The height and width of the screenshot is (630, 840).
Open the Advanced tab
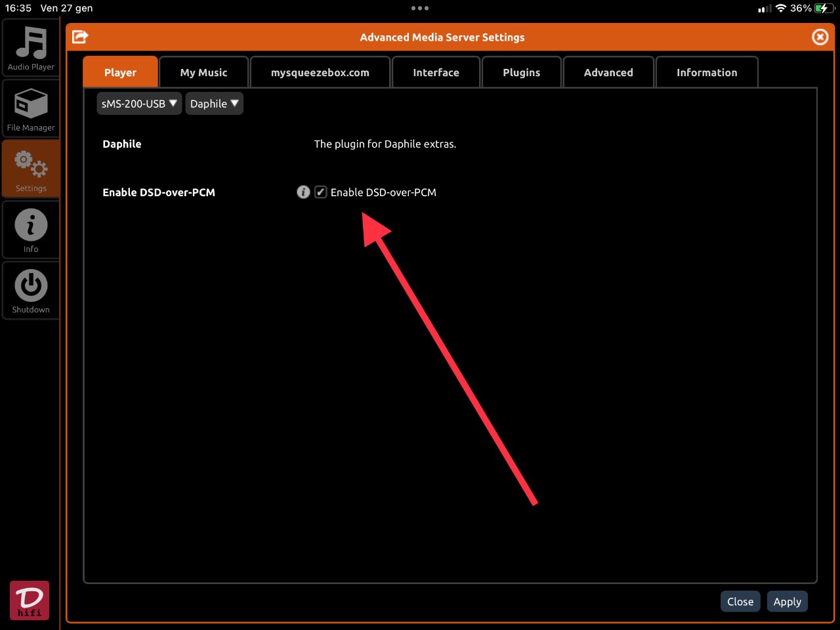pos(608,72)
